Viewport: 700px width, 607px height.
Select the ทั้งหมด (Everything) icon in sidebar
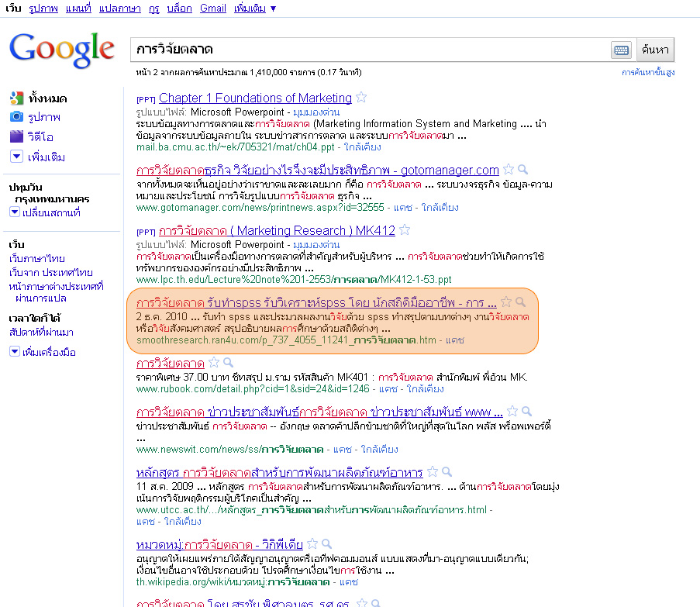tap(16, 98)
